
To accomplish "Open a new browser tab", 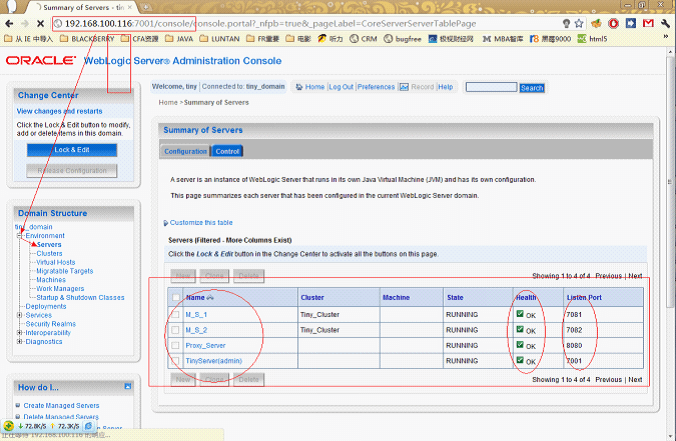I will pyautogui.click(x=145, y=7).
